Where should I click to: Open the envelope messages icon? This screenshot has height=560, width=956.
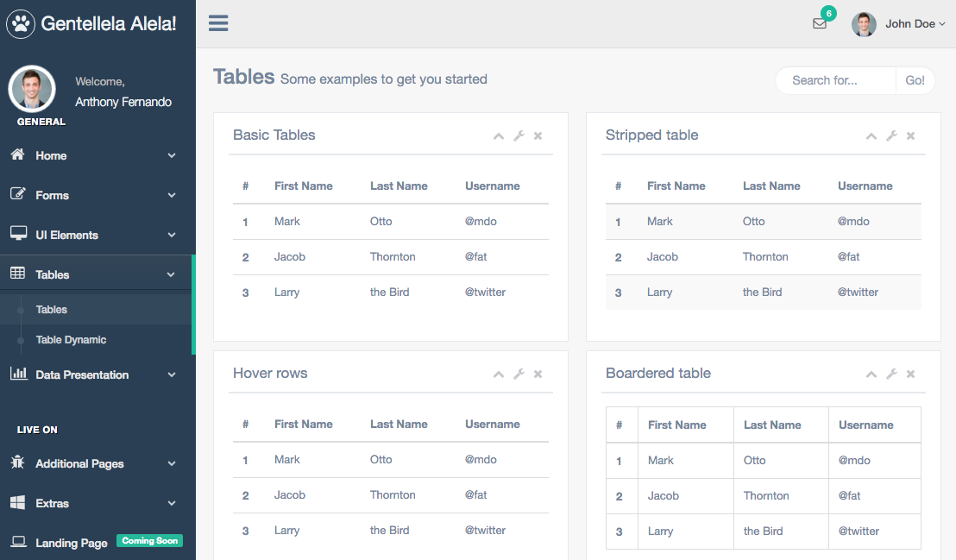tap(820, 24)
